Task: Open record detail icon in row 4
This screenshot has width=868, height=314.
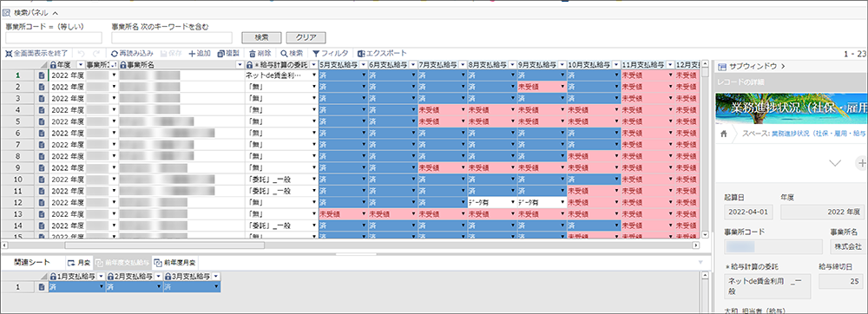Action: [x=42, y=109]
